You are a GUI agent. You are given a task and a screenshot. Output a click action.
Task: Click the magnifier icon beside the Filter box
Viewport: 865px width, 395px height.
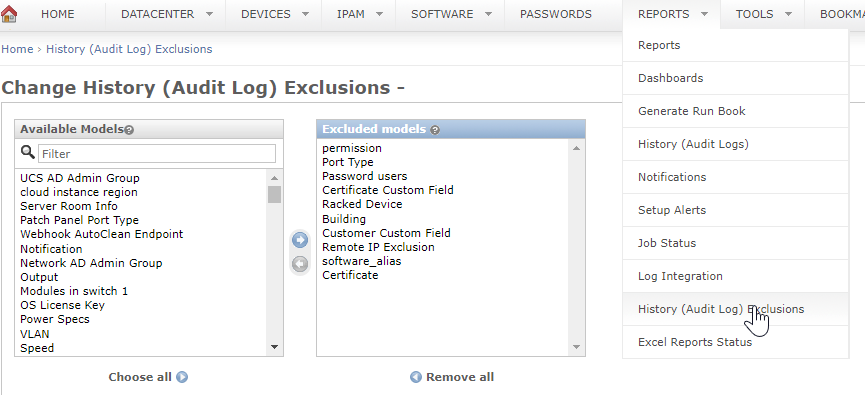point(28,152)
